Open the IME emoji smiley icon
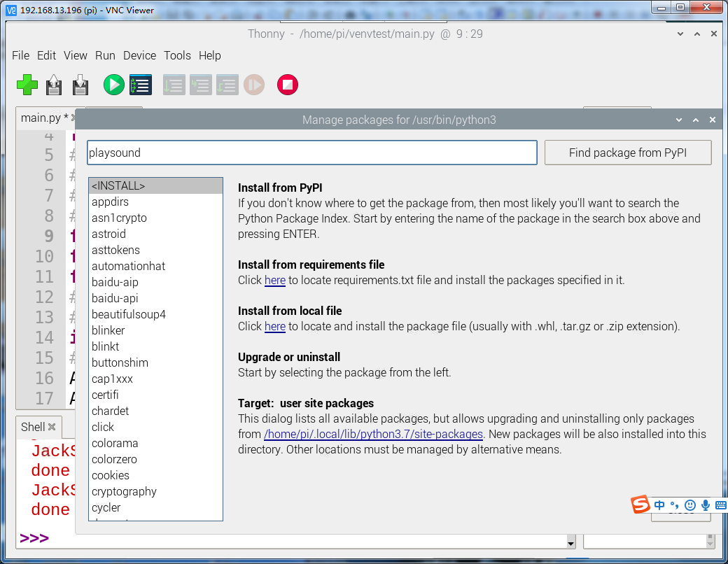 tap(690, 505)
